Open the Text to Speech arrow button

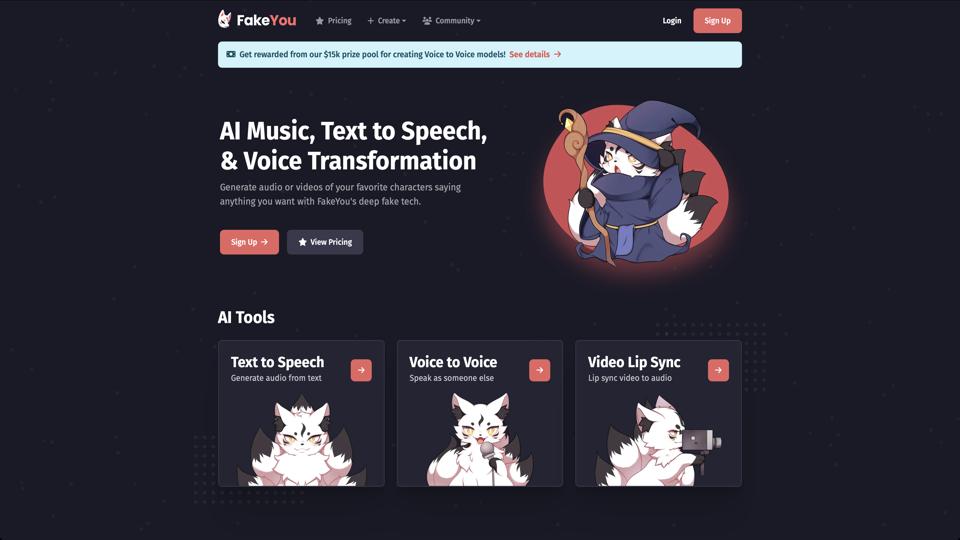pyautogui.click(x=361, y=370)
